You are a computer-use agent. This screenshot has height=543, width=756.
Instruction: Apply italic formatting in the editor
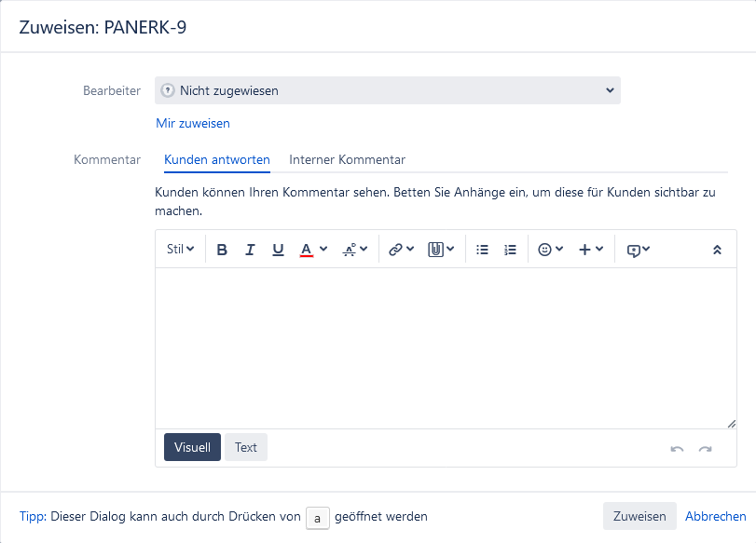pos(250,250)
